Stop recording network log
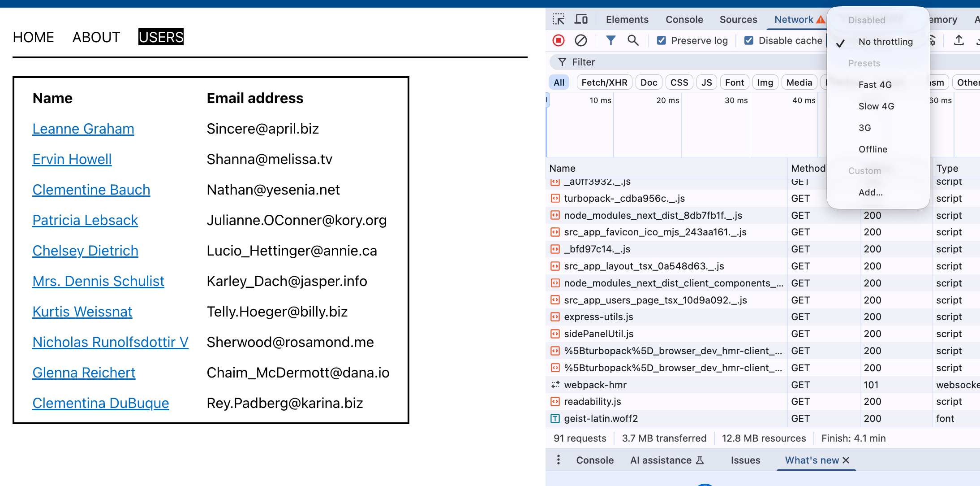 [x=559, y=40]
